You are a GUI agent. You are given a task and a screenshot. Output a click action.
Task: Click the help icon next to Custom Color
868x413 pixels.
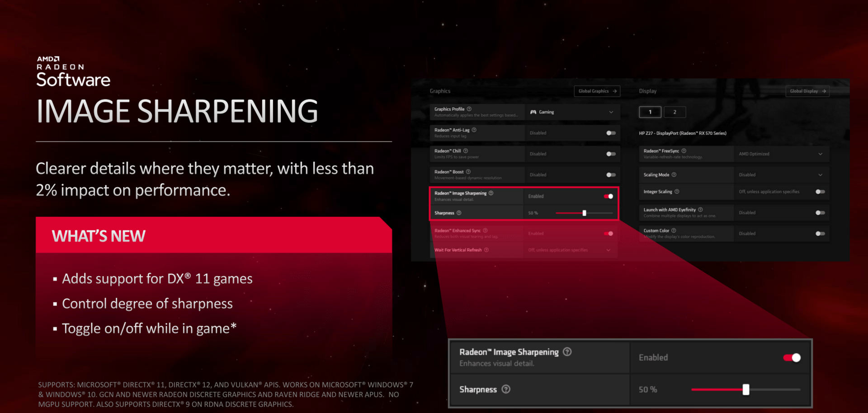pyautogui.click(x=674, y=230)
